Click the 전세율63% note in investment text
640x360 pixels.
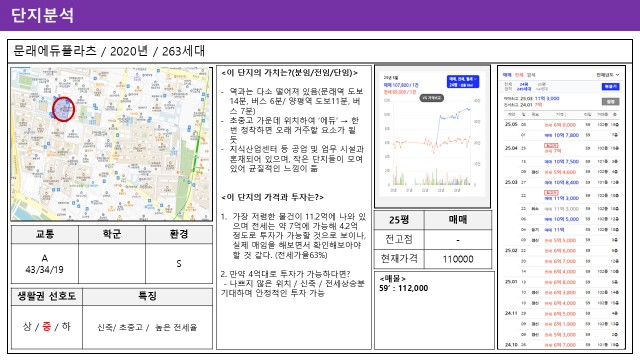click(x=302, y=255)
